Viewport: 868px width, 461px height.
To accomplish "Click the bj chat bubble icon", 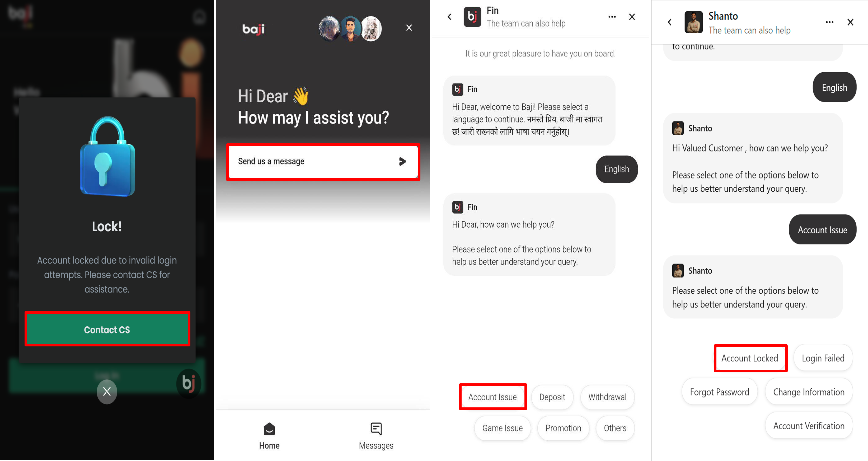I will click(x=189, y=383).
